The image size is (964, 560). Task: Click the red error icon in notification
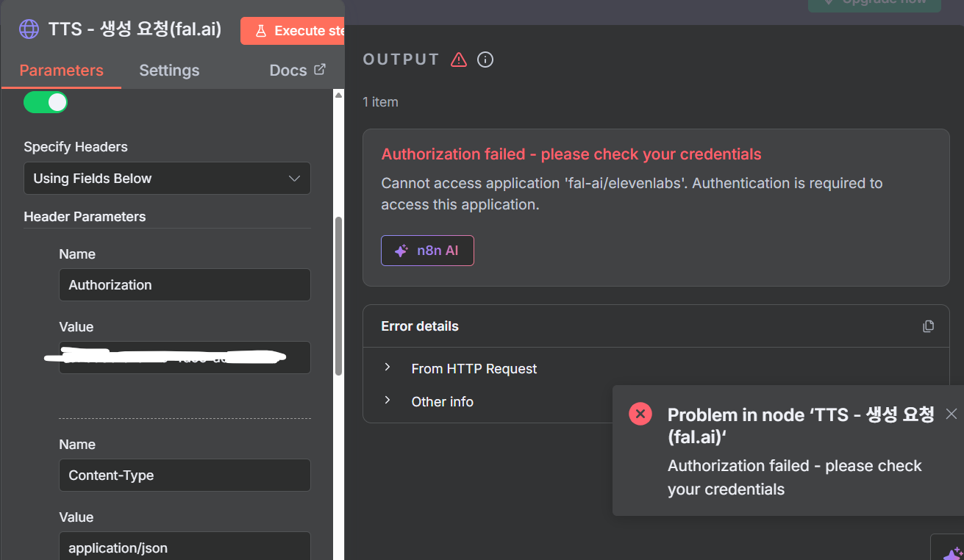[640, 414]
